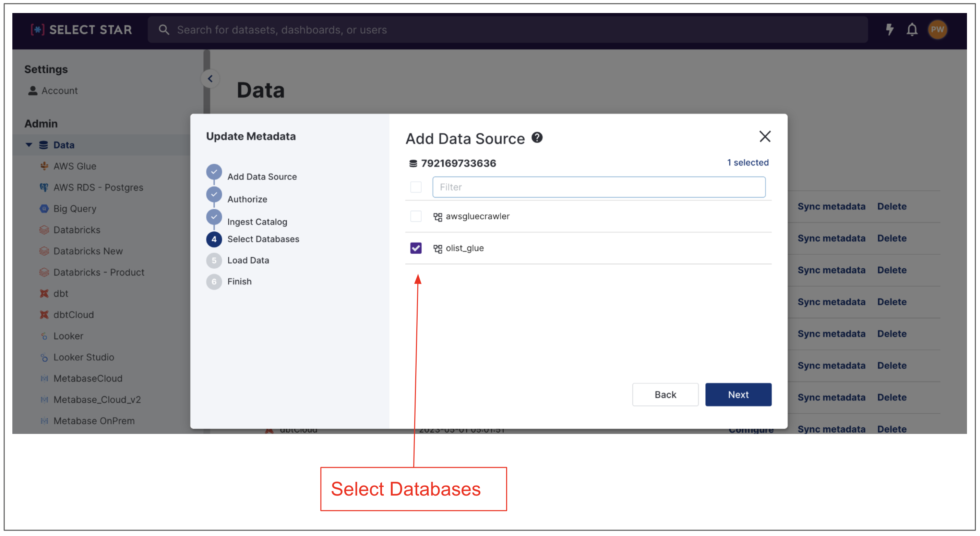This screenshot has height=536, width=980.
Task: Click the help question mark icon
Action: 537,137
